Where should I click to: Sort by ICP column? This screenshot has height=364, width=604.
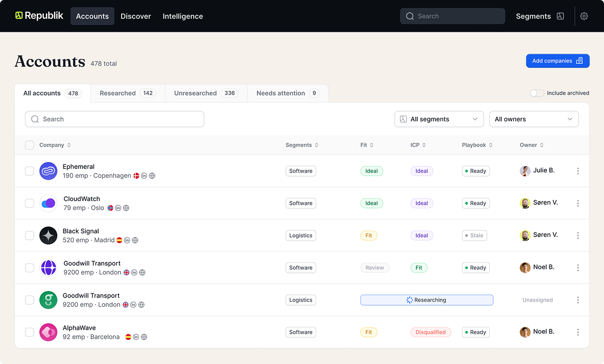tap(418, 145)
